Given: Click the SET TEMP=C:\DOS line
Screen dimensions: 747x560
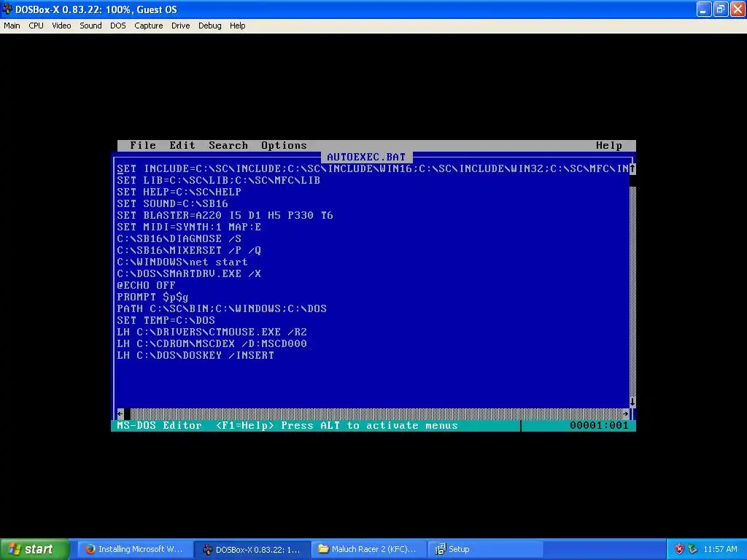Looking at the screenshot, I should (166, 321).
